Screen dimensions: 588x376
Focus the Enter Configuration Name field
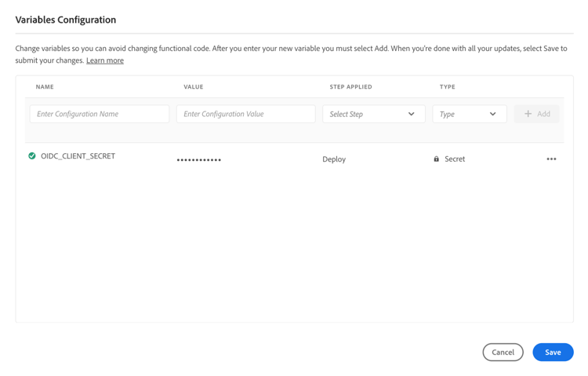[100, 114]
